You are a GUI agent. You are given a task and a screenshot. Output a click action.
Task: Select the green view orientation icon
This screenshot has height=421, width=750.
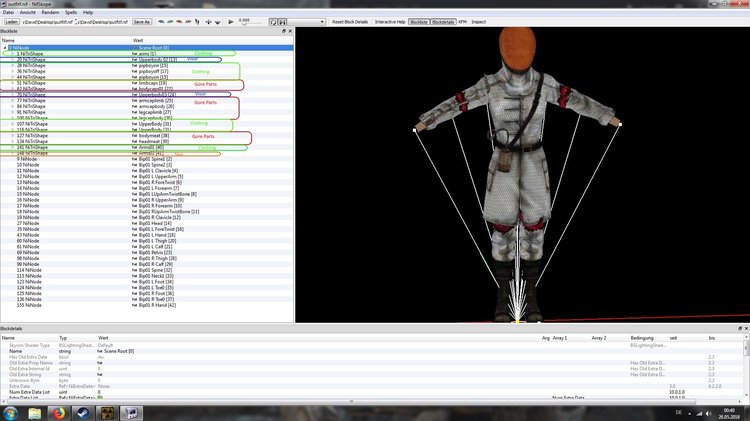click(x=170, y=22)
